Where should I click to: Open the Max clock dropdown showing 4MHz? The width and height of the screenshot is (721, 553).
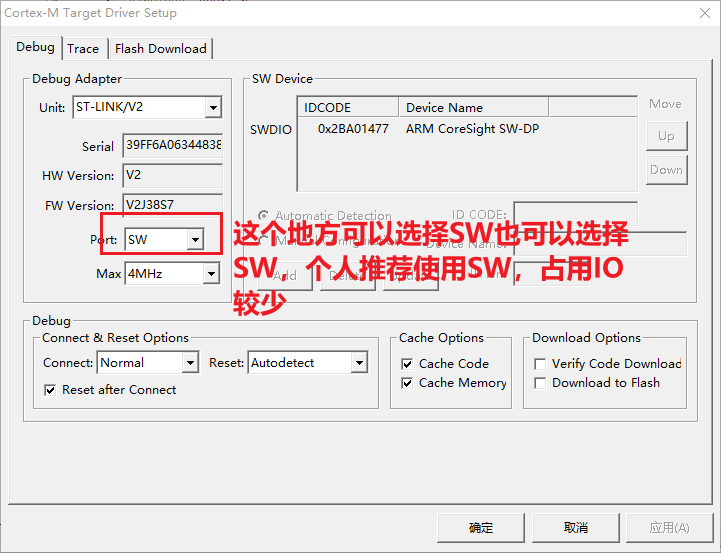[x=172, y=274]
